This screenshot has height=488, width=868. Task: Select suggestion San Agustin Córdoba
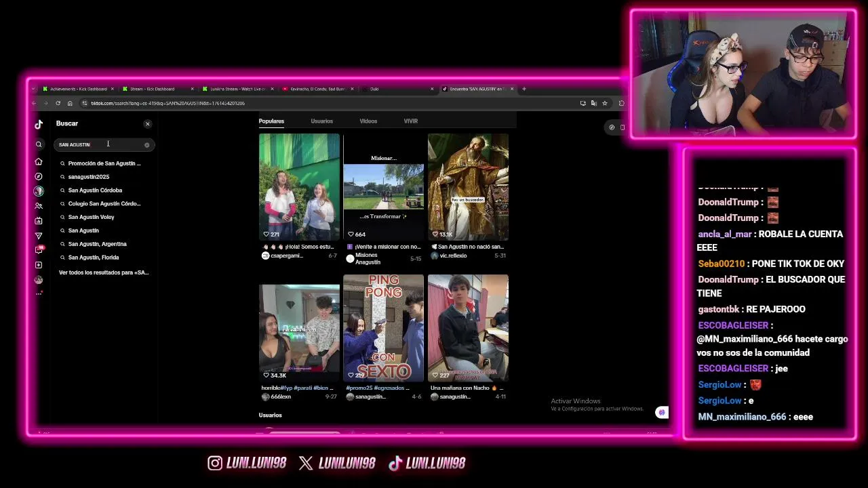[95, 190]
